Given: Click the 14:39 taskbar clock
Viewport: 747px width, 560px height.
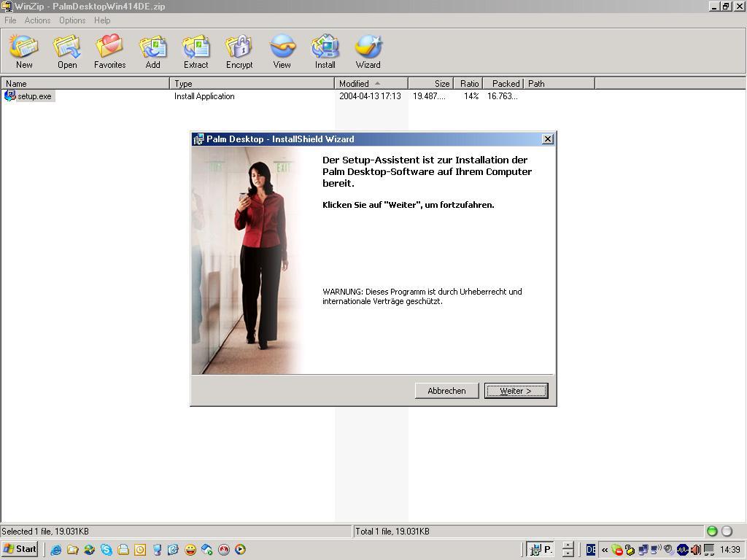Looking at the screenshot, I should coord(729,550).
